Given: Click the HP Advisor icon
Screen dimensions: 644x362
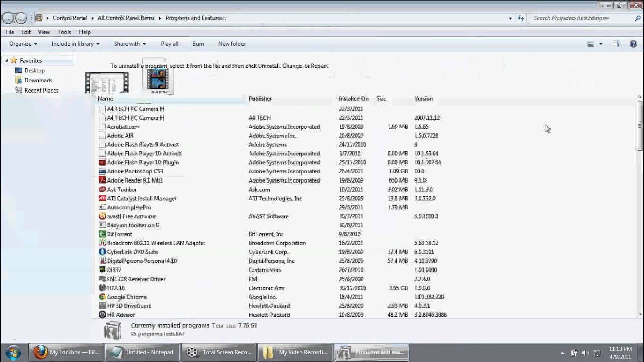Looking at the screenshot, I should click(x=102, y=315).
